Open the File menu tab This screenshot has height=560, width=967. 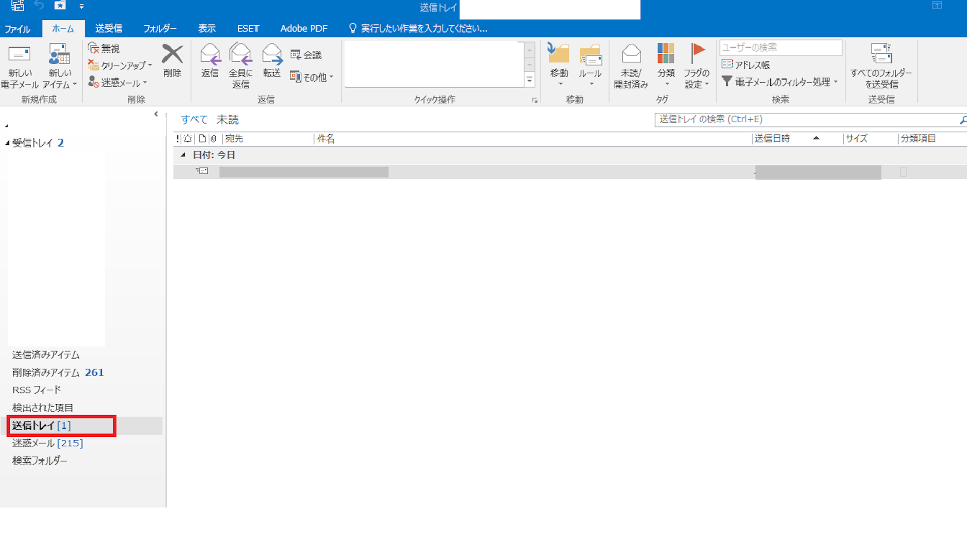coord(17,29)
